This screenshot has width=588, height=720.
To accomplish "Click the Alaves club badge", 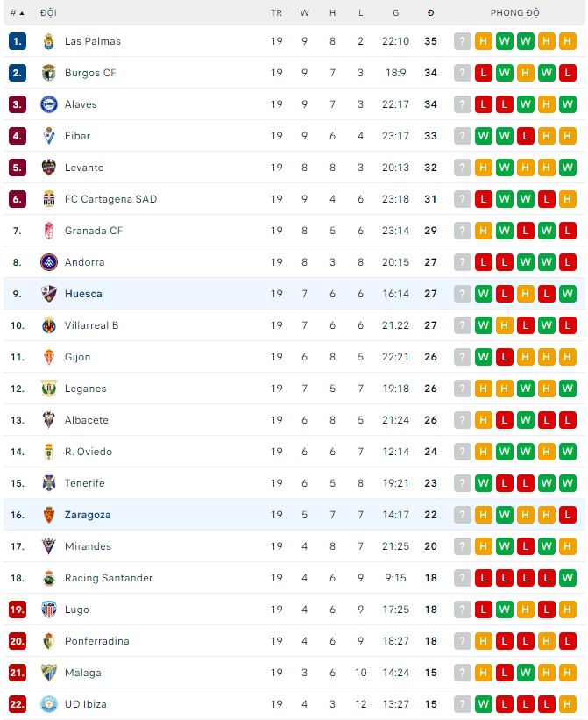I will 48,104.
